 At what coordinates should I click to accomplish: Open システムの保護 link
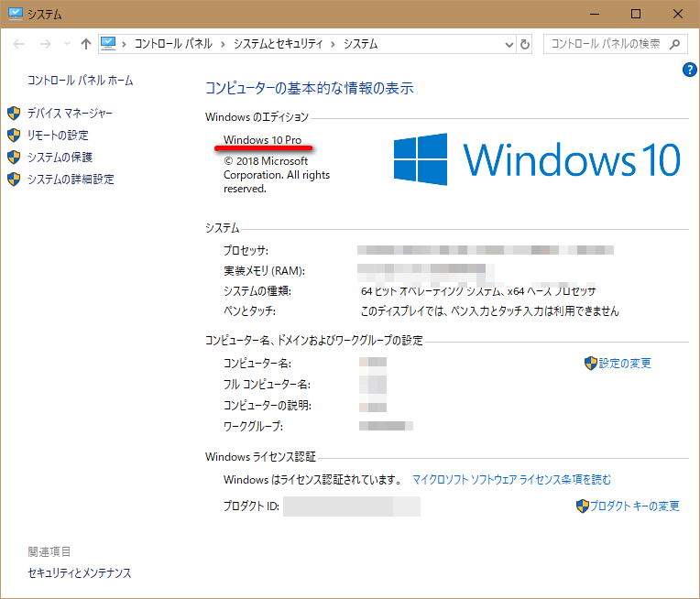tap(60, 158)
